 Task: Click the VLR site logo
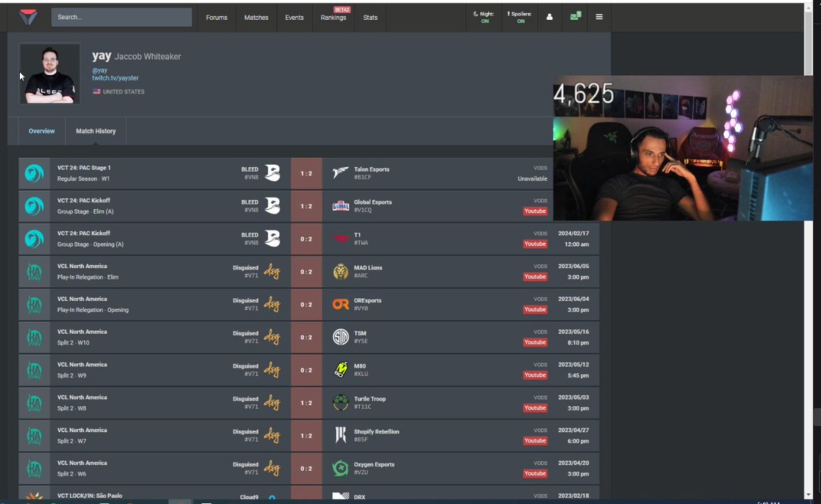(x=29, y=18)
